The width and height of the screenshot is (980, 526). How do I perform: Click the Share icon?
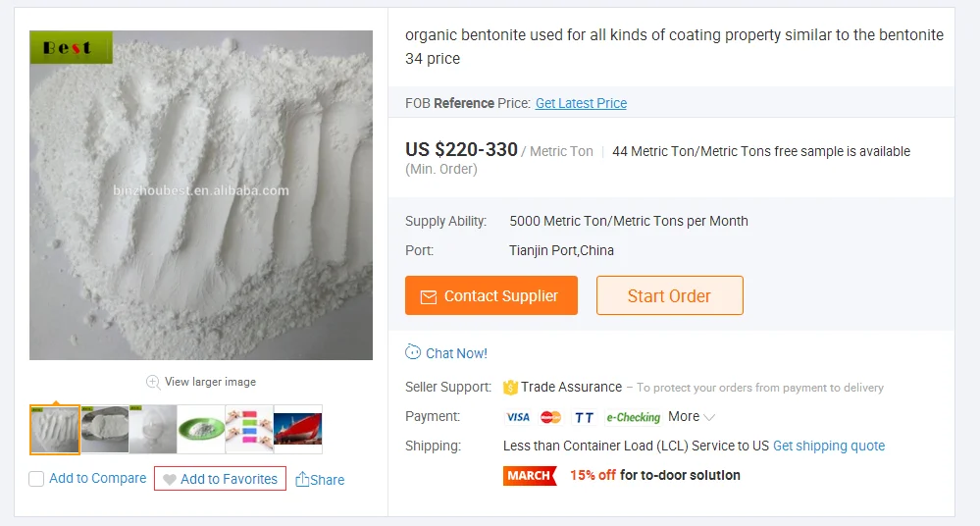point(302,480)
